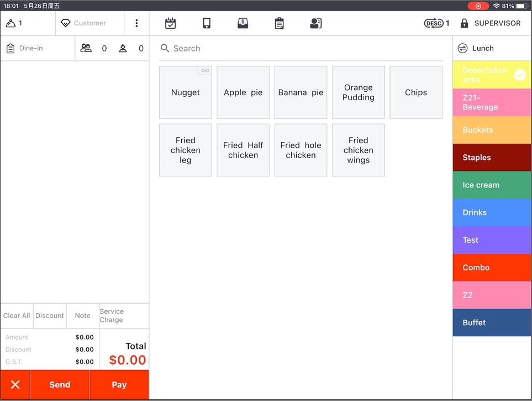This screenshot has height=401, width=532.
Task: Toggle the selected Deserts&snacks category
Action: click(x=492, y=75)
